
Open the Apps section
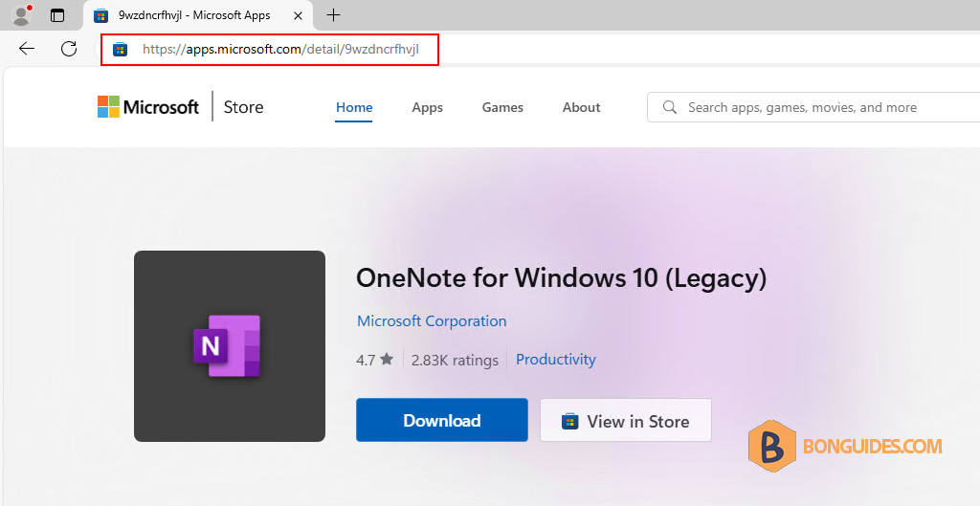(x=428, y=107)
